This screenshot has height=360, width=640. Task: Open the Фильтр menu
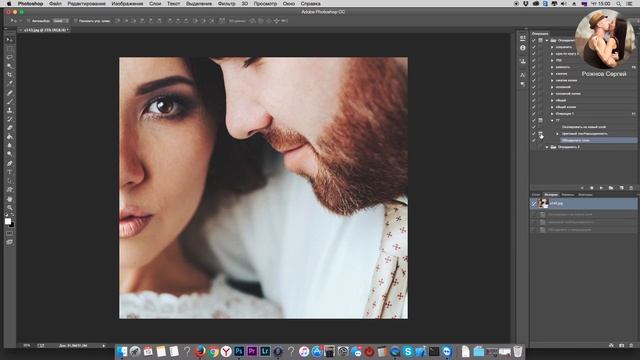pos(227,3)
